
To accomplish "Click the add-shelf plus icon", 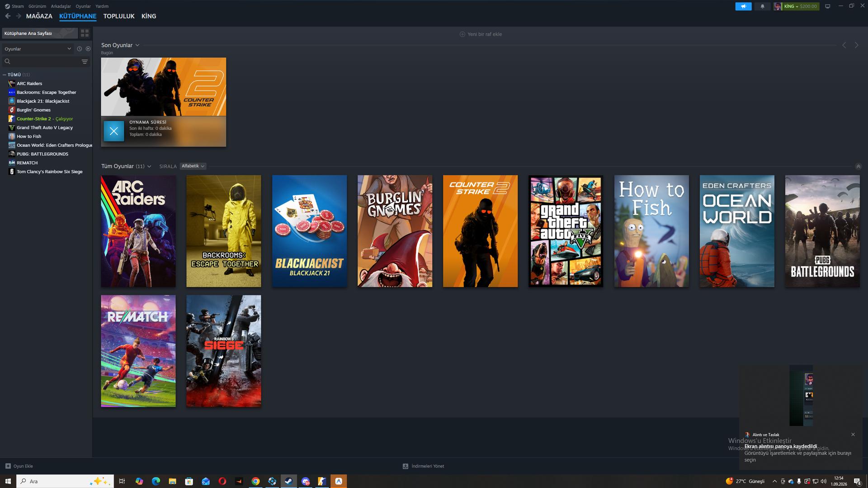I will click(462, 34).
